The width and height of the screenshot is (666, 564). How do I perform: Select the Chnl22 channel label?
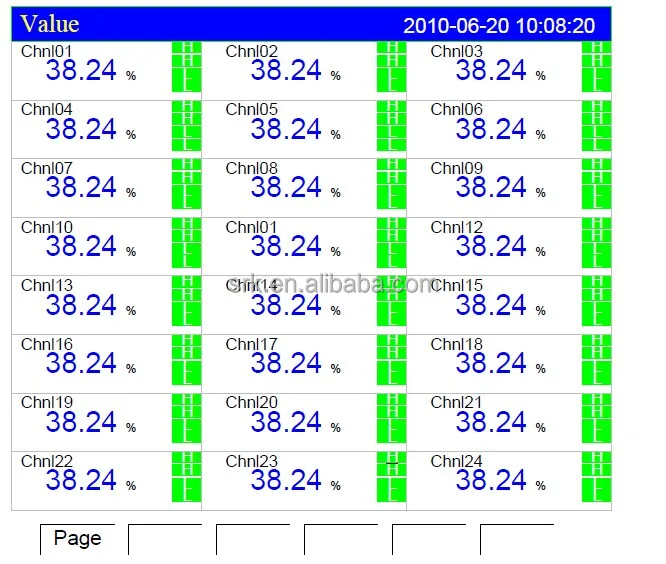click(x=47, y=461)
